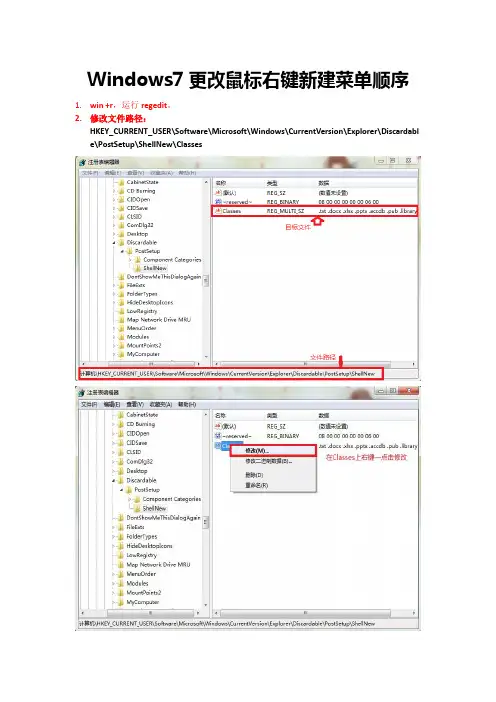
Task: Click ~reserved~ value icon in lower window
Action: pyautogui.click(x=218, y=436)
